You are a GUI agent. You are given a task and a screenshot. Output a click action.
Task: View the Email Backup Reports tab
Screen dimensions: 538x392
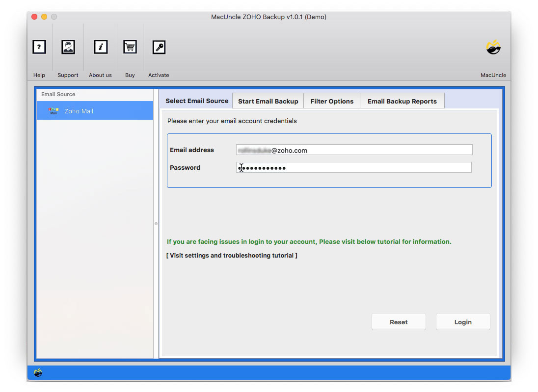click(x=402, y=101)
